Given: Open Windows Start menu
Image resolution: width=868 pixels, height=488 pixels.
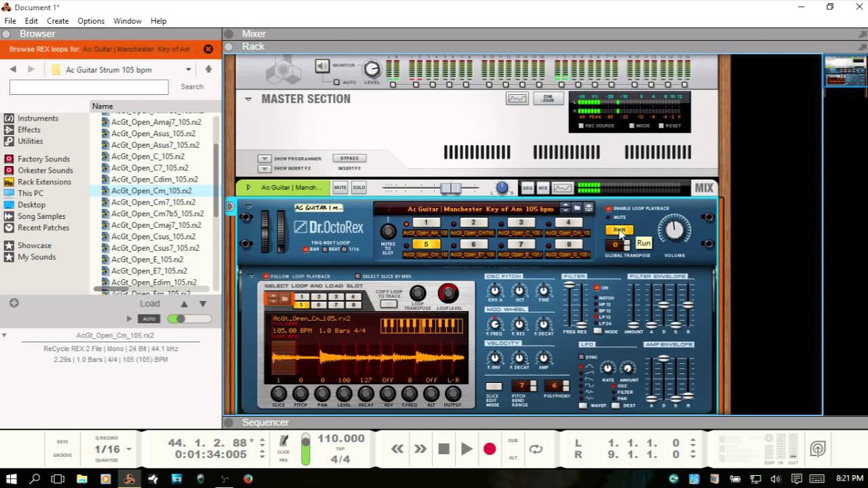Looking at the screenshot, I should point(12,479).
